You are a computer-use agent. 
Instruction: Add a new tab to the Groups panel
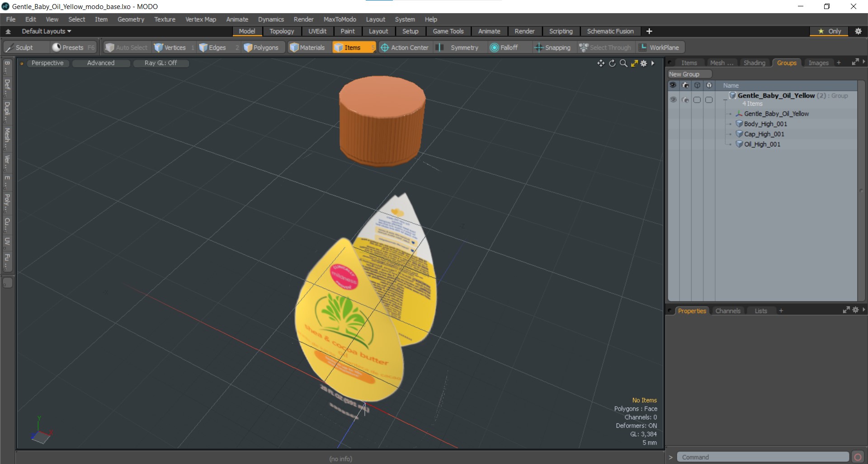point(839,63)
